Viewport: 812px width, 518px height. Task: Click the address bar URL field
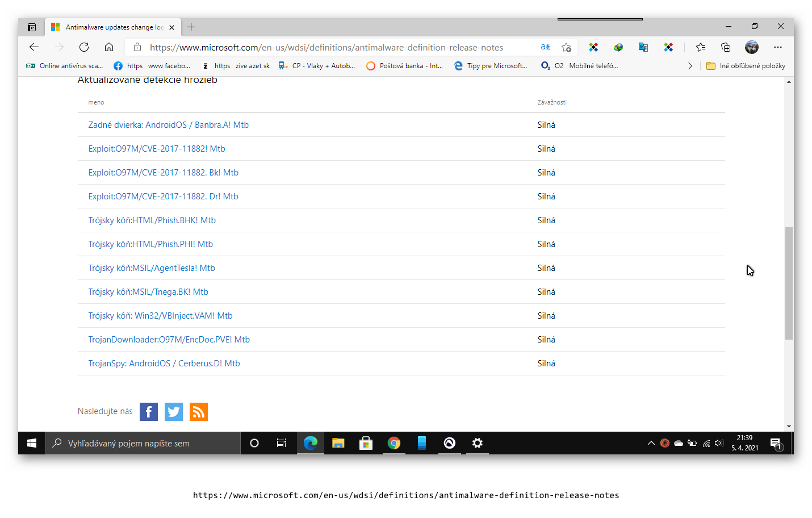coord(327,47)
